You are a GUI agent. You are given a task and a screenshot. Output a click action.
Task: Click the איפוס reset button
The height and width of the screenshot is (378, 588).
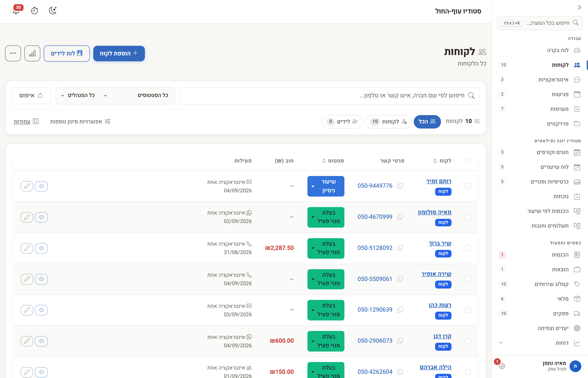(31, 96)
